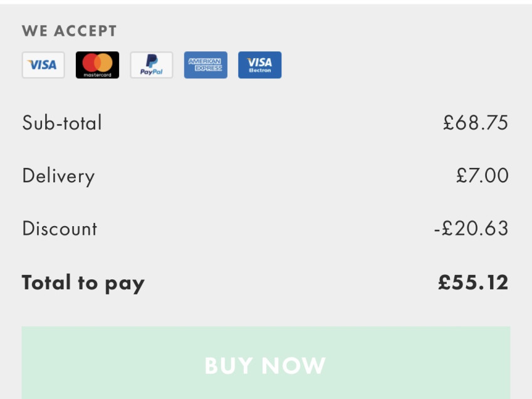Click the American Express card icon
532x399 pixels.
click(x=206, y=65)
